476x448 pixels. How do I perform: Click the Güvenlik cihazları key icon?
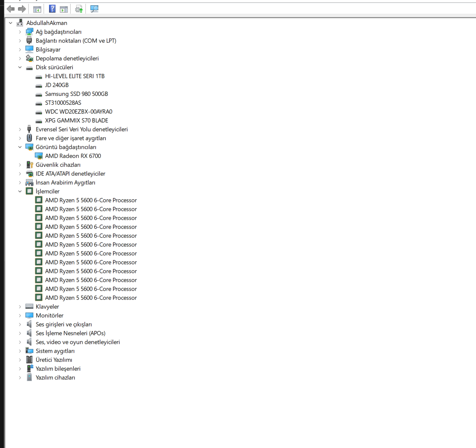click(x=29, y=164)
